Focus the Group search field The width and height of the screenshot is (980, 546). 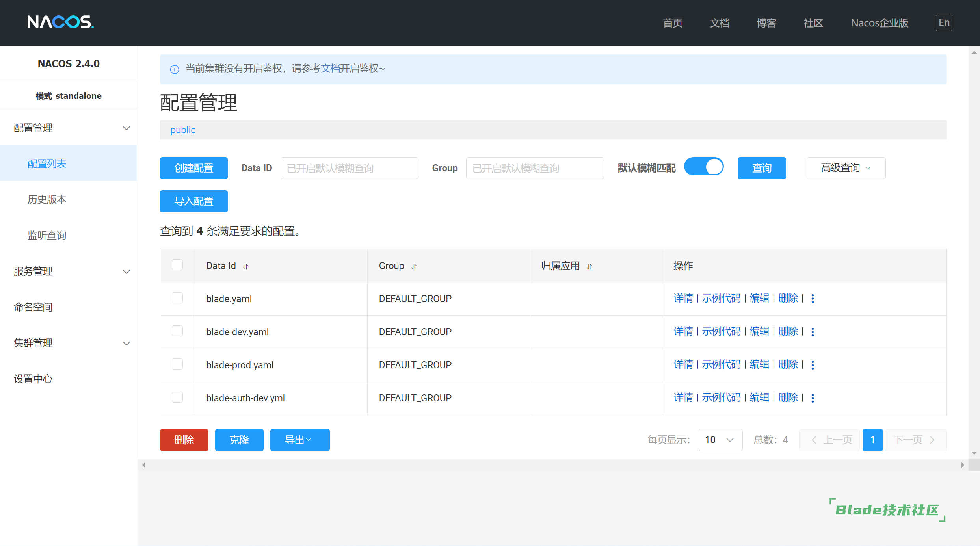click(x=535, y=168)
